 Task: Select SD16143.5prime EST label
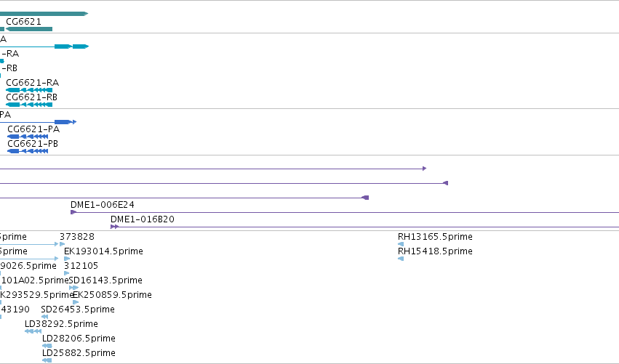click(x=105, y=280)
